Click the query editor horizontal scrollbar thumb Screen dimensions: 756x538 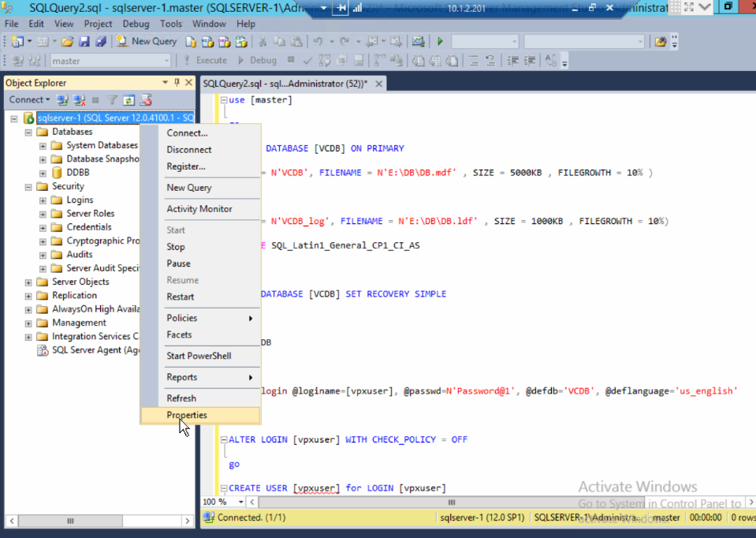coord(451,503)
